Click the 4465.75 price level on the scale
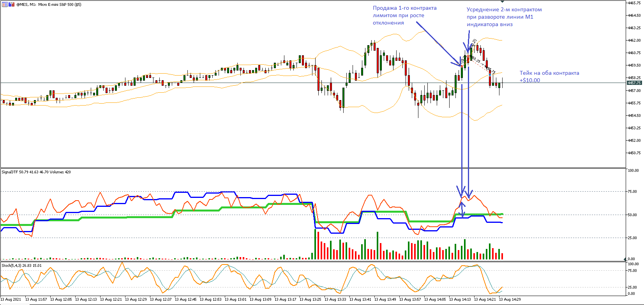The height and width of the screenshot is (305, 644). [x=634, y=3]
